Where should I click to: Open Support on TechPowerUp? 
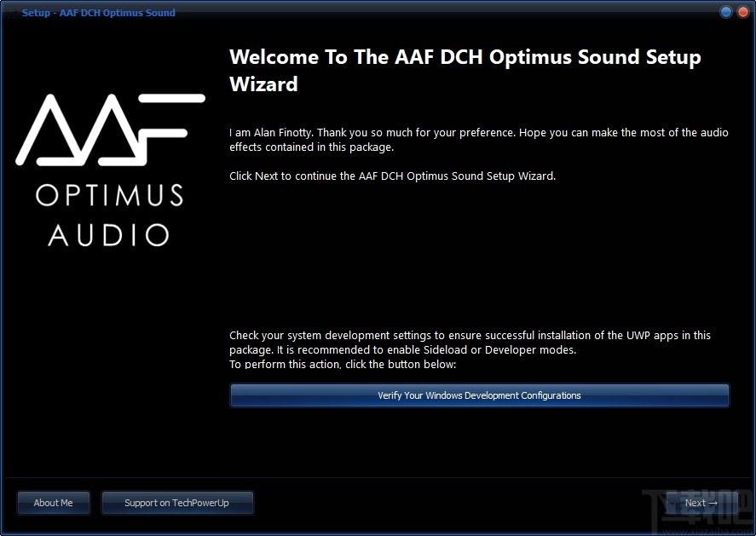177,503
